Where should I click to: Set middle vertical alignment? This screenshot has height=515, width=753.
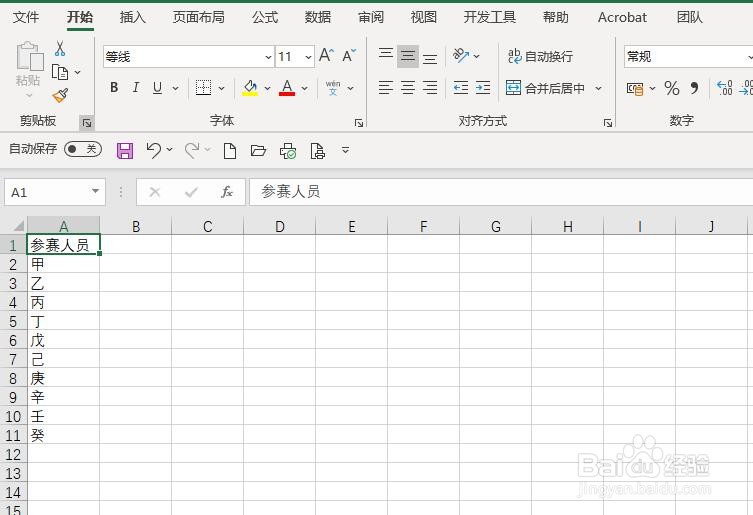tap(408, 56)
